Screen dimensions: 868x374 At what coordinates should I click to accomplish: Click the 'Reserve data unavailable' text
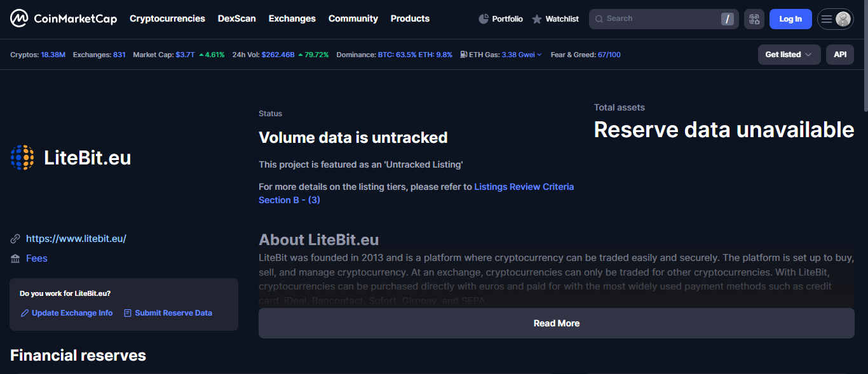coord(724,130)
